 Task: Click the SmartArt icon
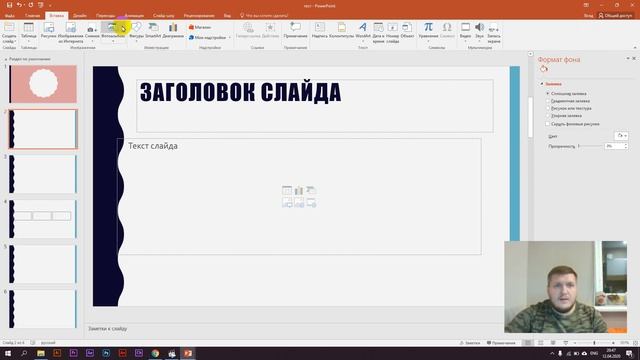click(153, 31)
